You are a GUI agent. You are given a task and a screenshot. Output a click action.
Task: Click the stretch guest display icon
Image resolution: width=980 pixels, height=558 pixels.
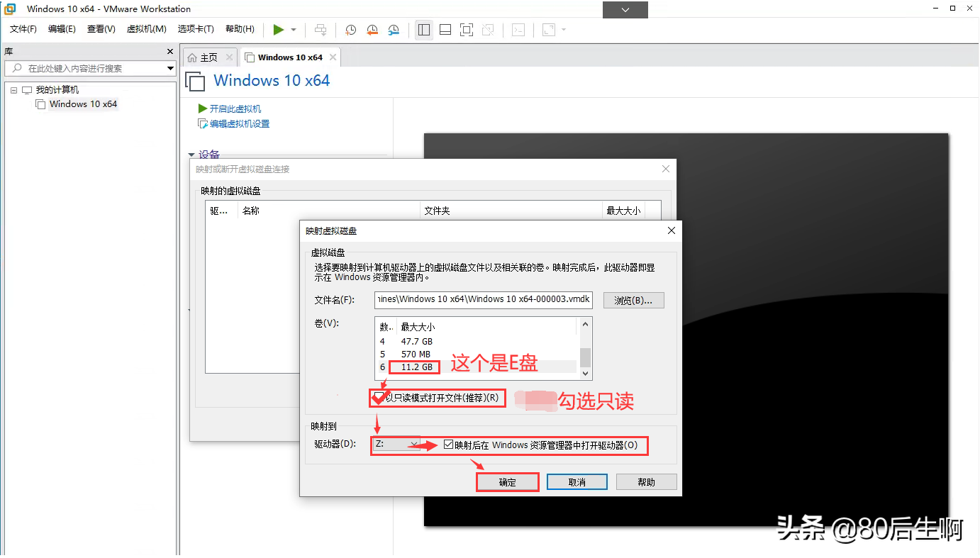click(549, 30)
